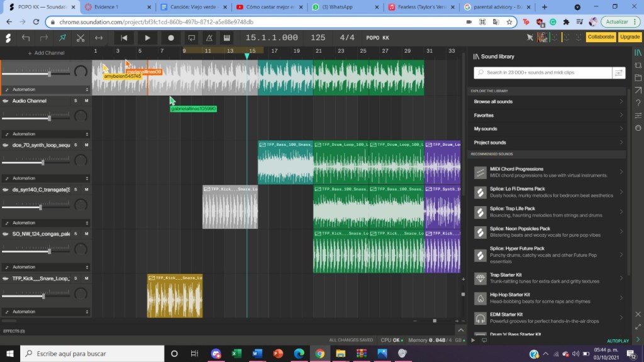Click the help question mark icon
The image size is (644, 362).
[638, 103]
